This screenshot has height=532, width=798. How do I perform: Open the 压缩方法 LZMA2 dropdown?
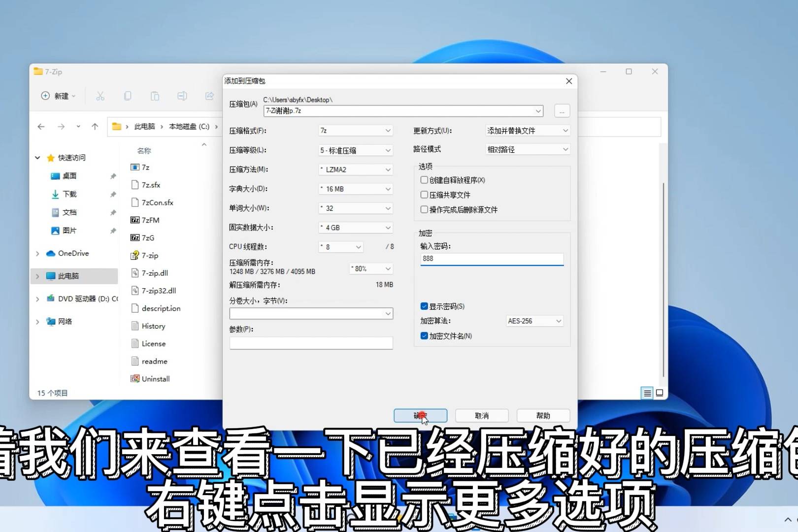coord(355,169)
